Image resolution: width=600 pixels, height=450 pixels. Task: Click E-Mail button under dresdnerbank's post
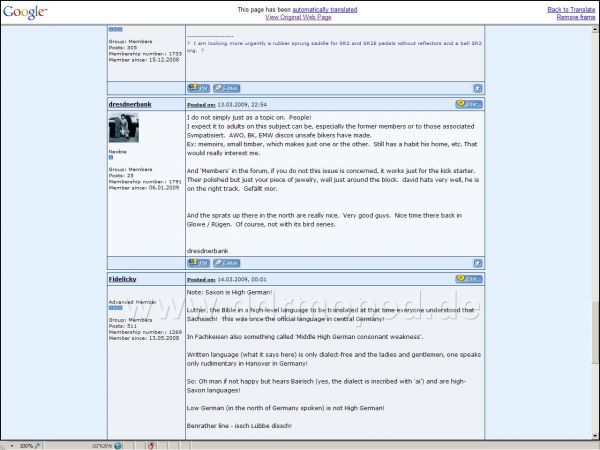pyautogui.click(x=225, y=263)
